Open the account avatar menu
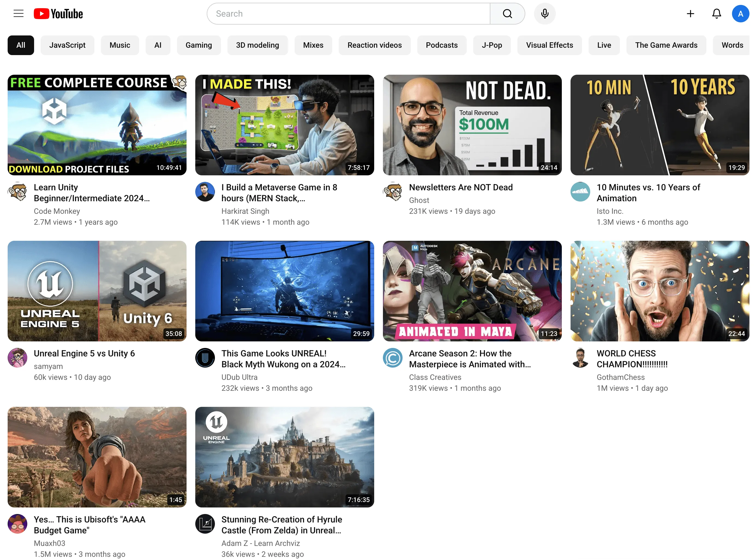The image size is (756, 559). click(x=740, y=14)
